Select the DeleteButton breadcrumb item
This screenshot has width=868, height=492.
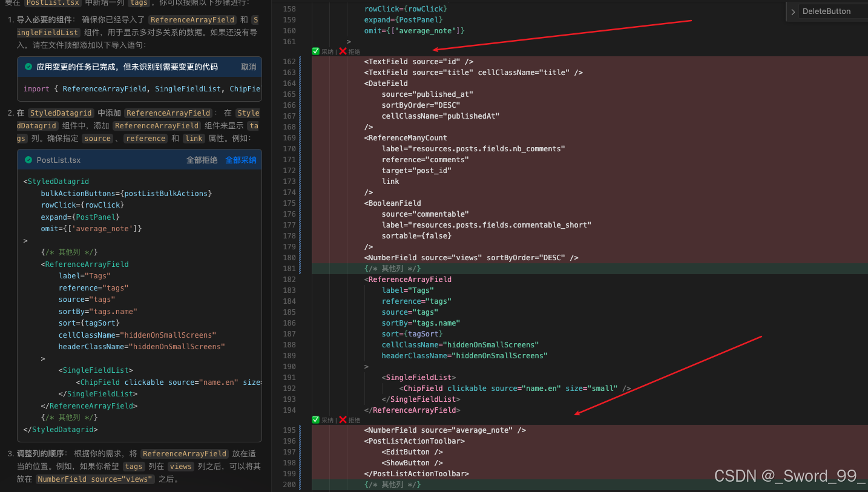(826, 11)
